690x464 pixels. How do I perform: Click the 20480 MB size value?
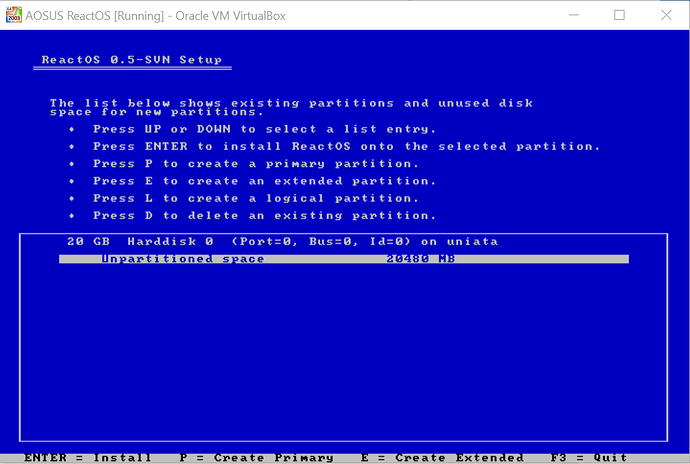click(421, 259)
